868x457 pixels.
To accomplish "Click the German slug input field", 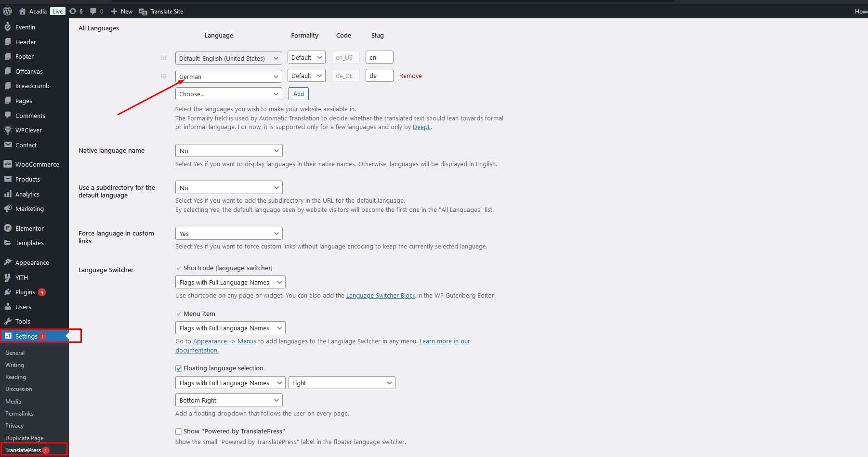I will (x=379, y=76).
